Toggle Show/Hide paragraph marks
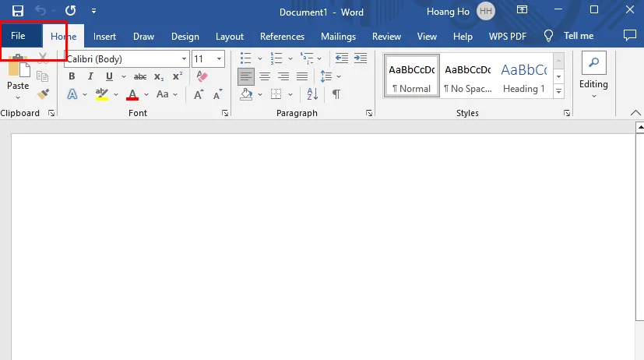The image size is (644, 360). pyautogui.click(x=336, y=94)
